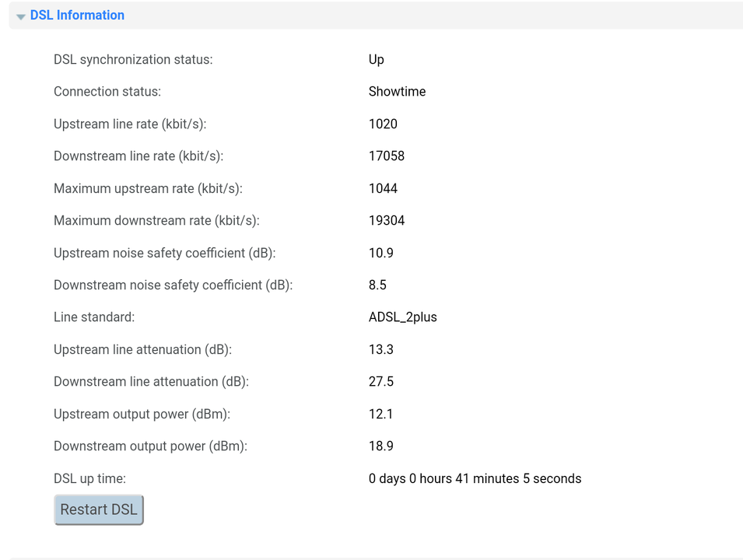Click the maximum upstream rate value 1044

[383, 188]
